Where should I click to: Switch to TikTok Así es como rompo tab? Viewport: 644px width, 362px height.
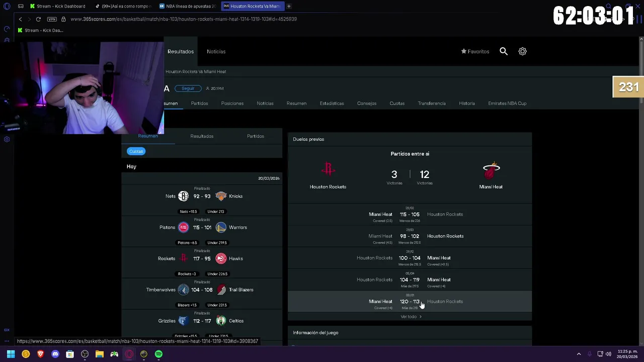pos(125,6)
